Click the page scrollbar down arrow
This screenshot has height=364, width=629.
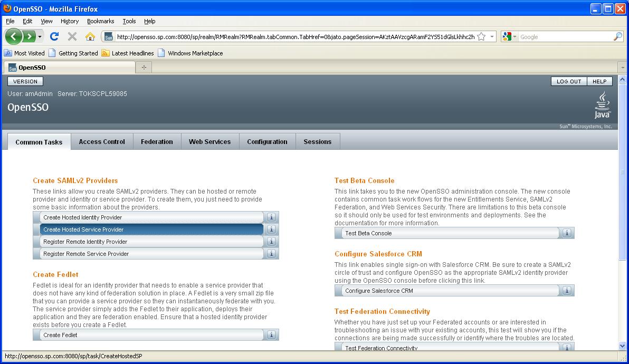click(x=622, y=346)
